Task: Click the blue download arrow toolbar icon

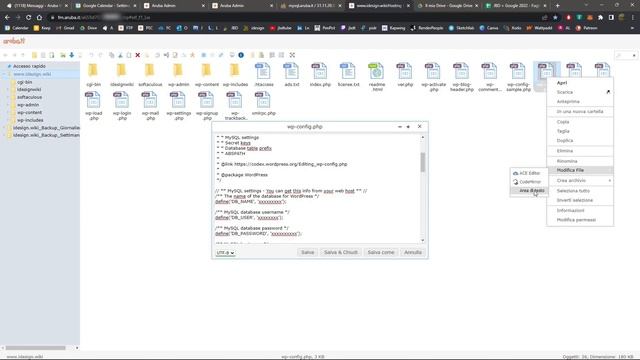Action: [71, 55]
